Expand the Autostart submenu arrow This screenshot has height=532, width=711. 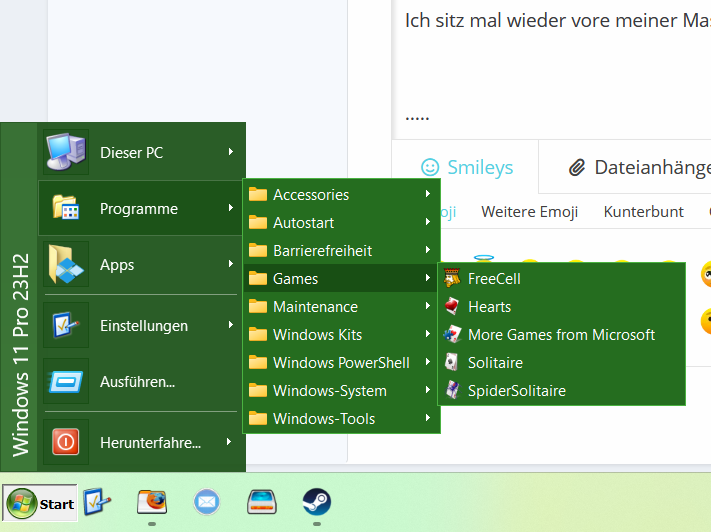click(428, 222)
